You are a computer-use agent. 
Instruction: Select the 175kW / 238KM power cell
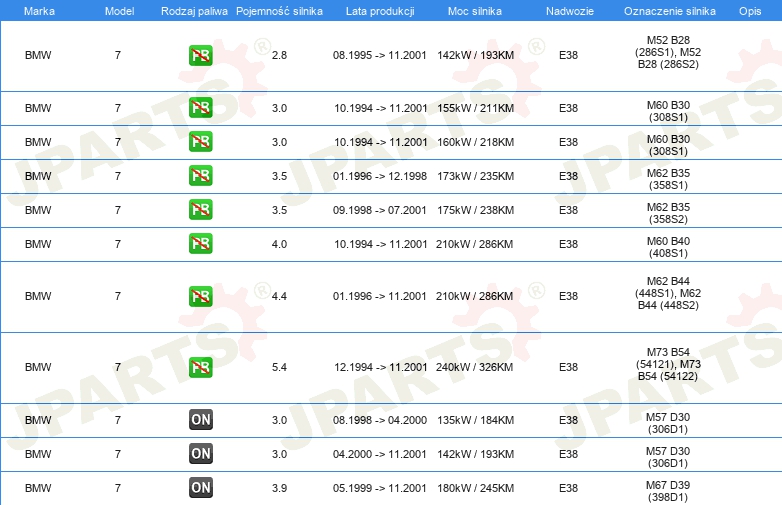point(475,210)
